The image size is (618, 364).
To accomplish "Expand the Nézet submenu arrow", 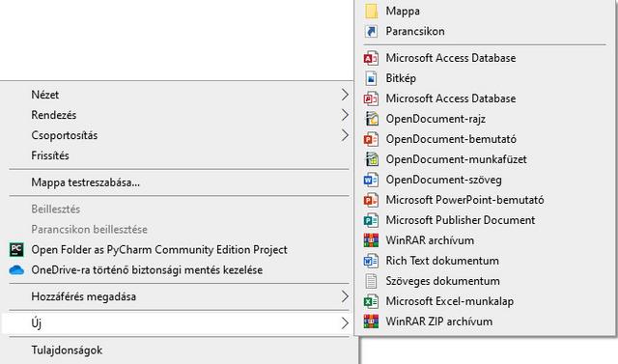I will click(x=345, y=95).
